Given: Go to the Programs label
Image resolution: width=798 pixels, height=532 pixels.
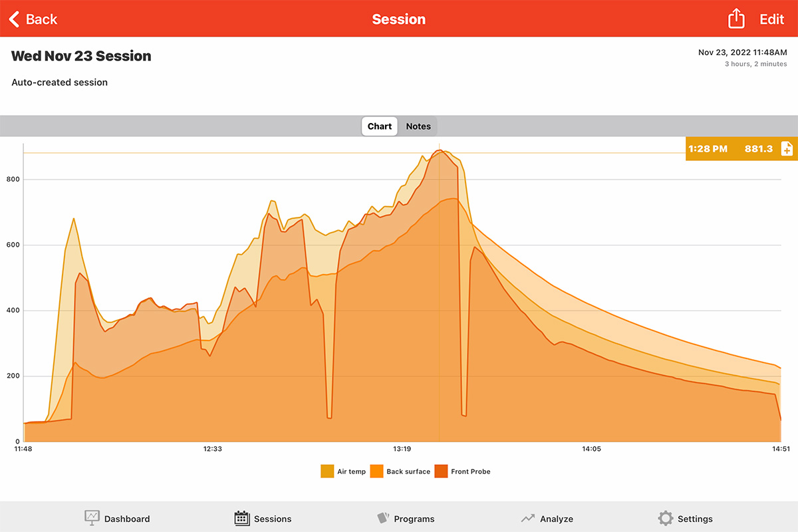Looking at the screenshot, I should (414, 519).
